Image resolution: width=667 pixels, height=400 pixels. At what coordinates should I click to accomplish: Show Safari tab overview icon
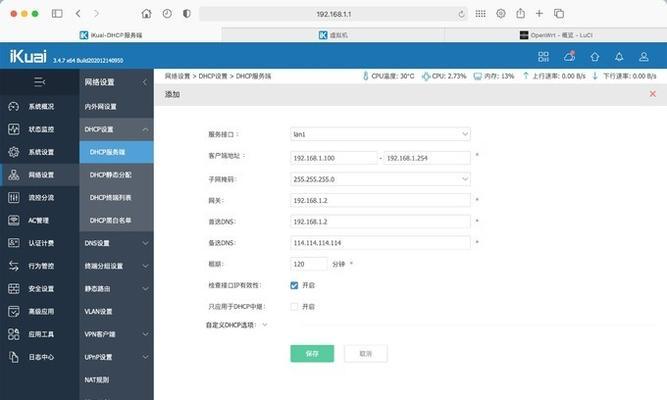click(x=559, y=14)
